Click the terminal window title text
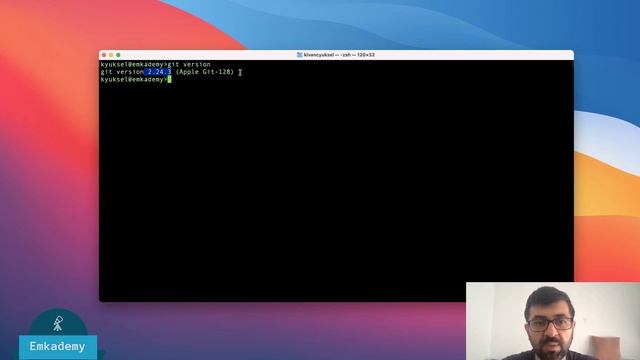This screenshot has height=360, width=640. tap(339, 55)
